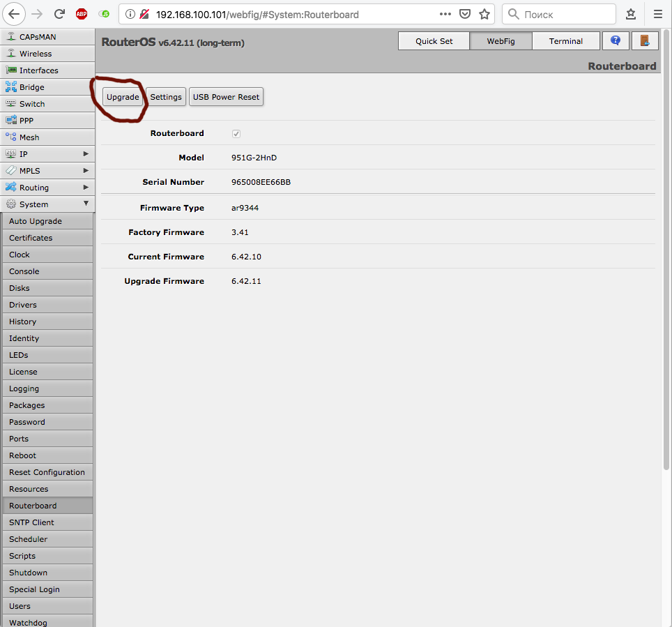Open the History menu item
Screen dimensions: 672x627
coord(47,322)
